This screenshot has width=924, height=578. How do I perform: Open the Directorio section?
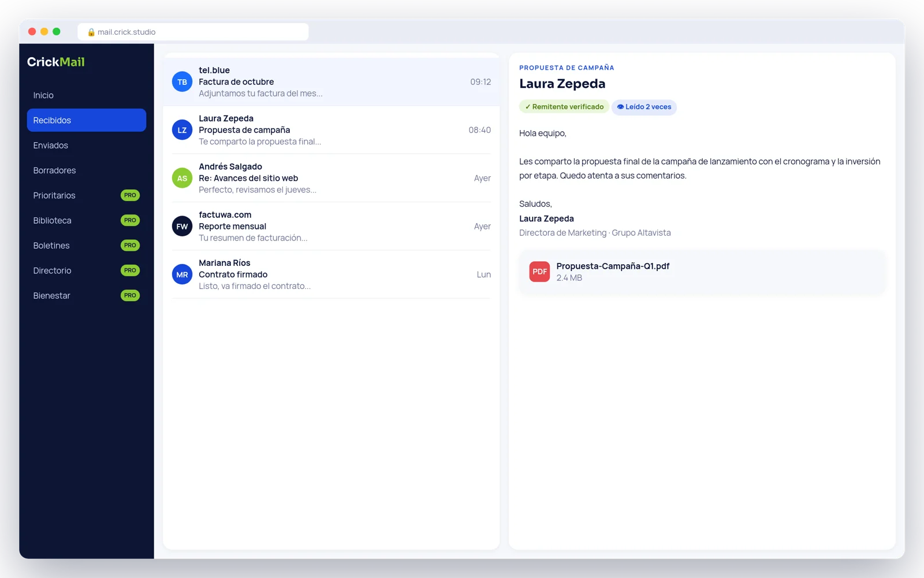pyautogui.click(x=87, y=271)
